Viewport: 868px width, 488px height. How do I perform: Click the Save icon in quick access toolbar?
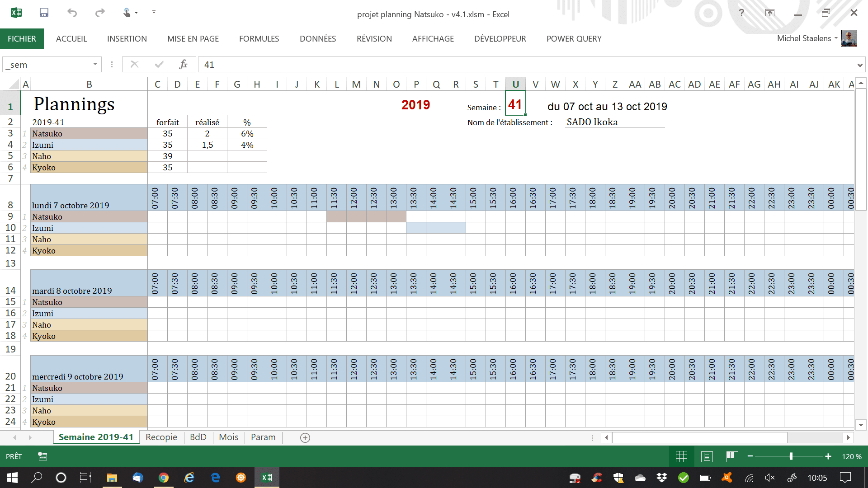click(44, 13)
